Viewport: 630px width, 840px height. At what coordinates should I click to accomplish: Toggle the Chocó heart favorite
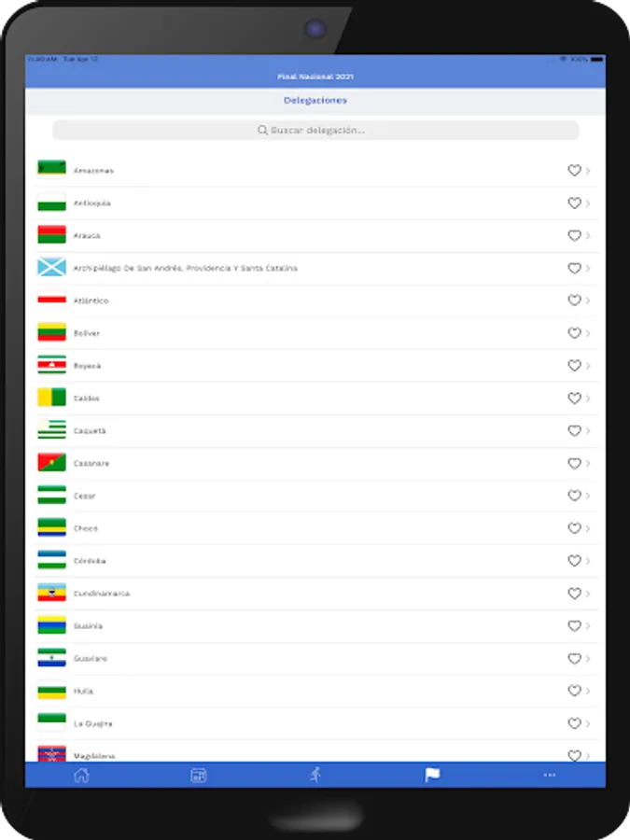coord(574,528)
